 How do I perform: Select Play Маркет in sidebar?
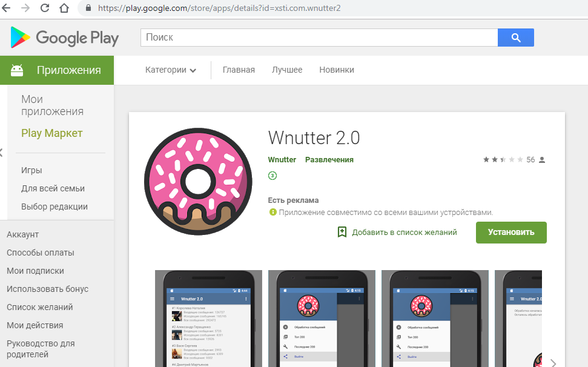point(51,133)
